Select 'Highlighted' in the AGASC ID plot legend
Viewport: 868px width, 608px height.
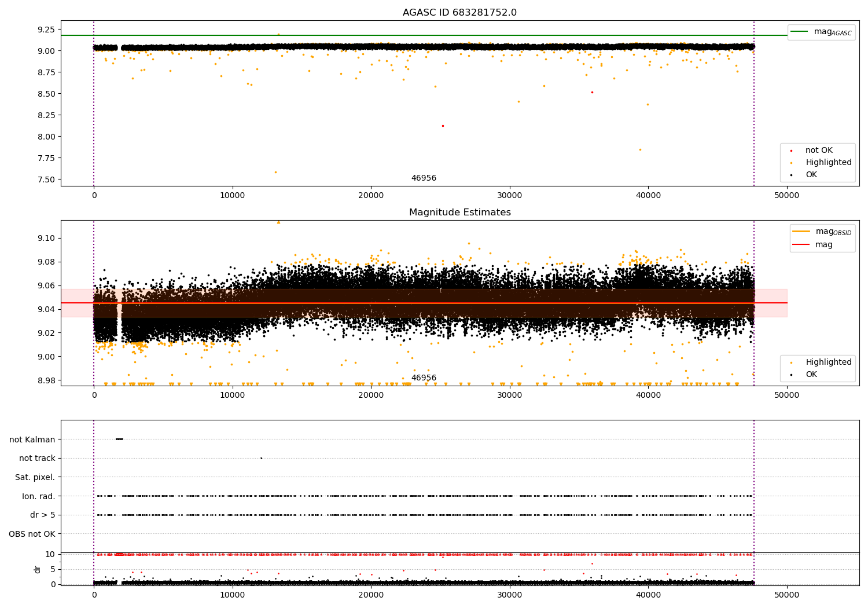pos(828,163)
